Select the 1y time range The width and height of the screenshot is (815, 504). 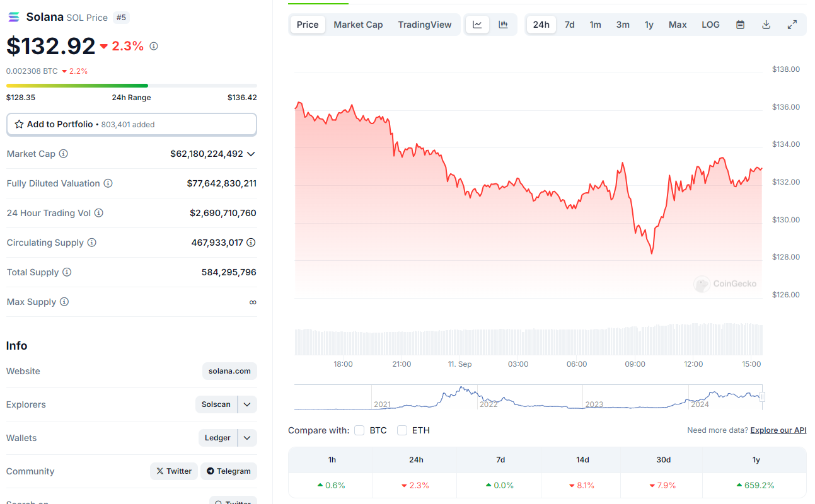tap(649, 25)
